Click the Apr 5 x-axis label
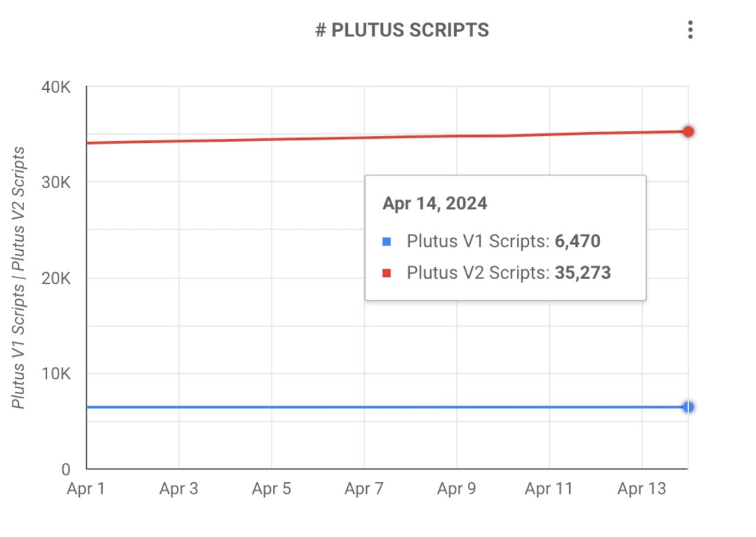Screen dimensions: 756x537 point(271,489)
